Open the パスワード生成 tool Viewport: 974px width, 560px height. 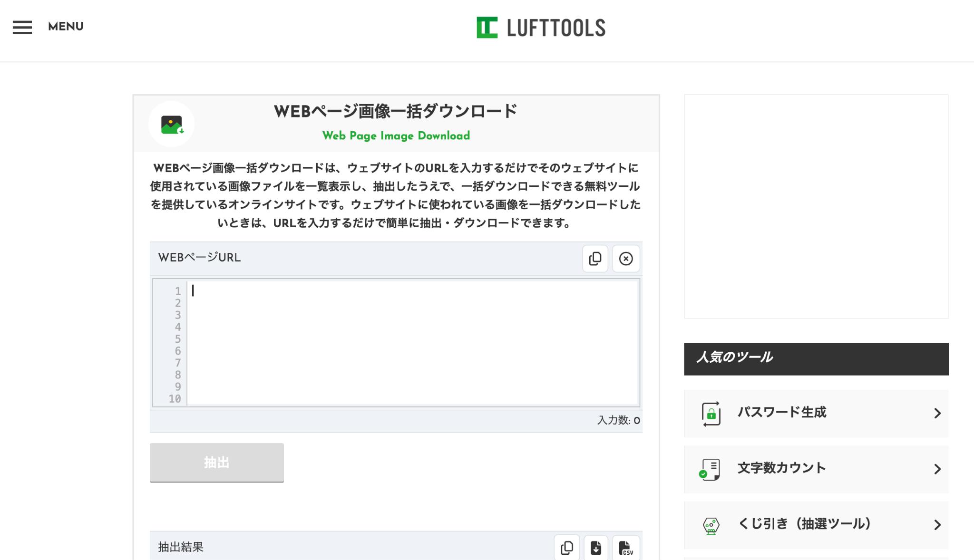click(x=816, y=413)
